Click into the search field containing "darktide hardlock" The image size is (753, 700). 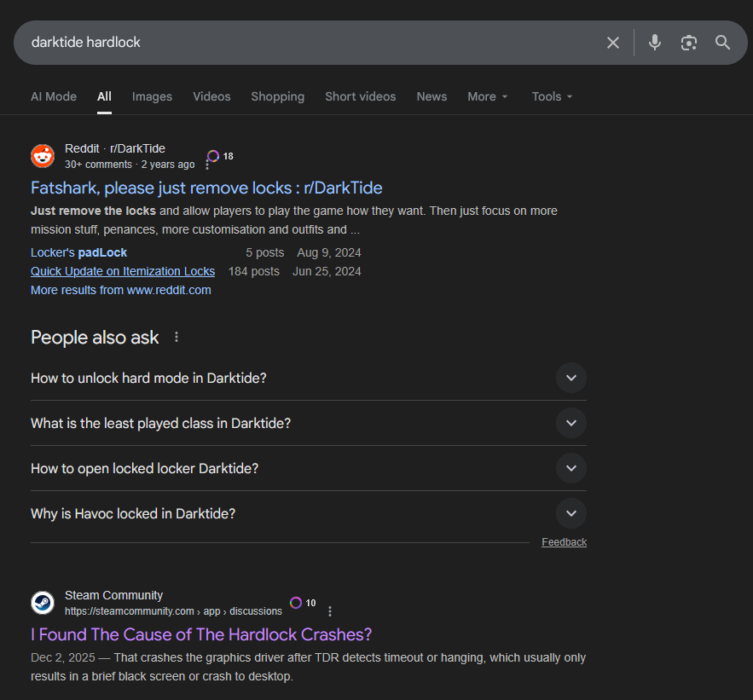tap(298, 43)
